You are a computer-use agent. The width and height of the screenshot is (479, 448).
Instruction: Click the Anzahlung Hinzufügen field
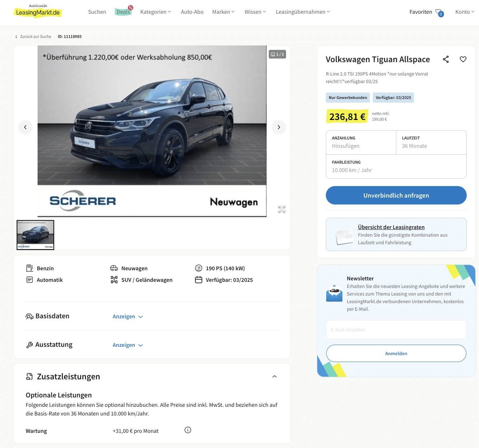pos(361,142)
